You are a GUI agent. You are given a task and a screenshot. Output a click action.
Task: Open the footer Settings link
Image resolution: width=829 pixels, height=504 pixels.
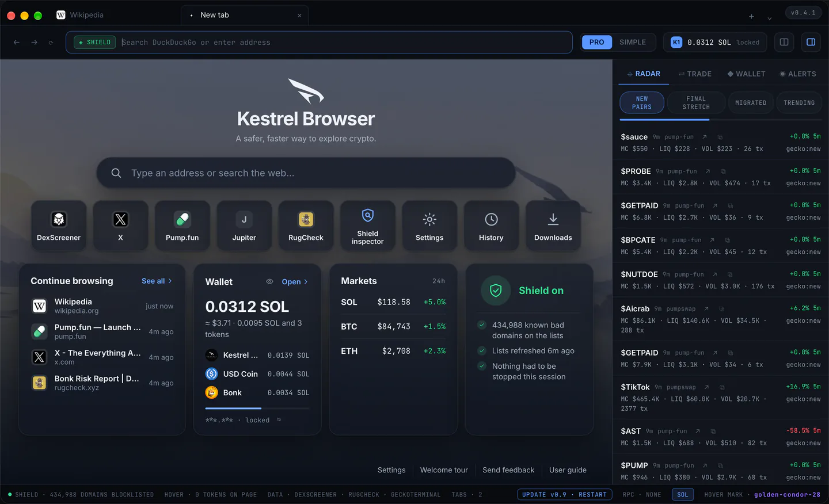(x=391, y=470)
